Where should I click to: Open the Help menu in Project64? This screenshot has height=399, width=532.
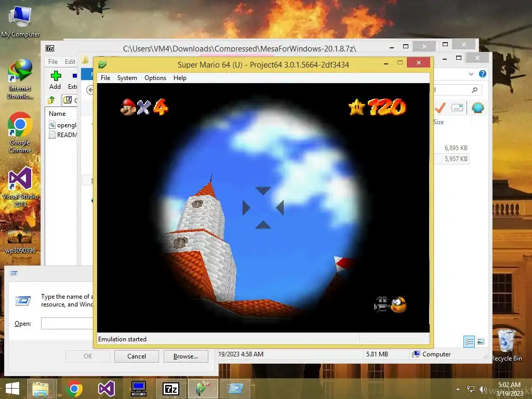(x=179, y=78)
